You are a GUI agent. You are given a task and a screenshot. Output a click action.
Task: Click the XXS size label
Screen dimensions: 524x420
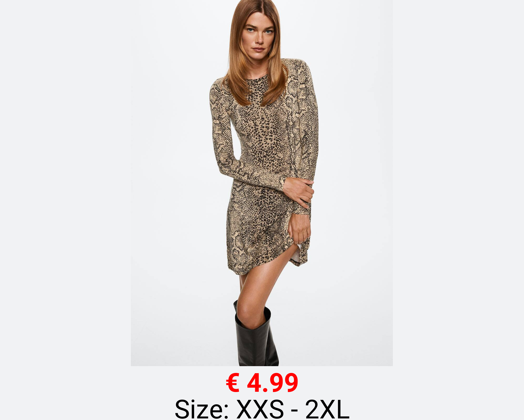[x=260, y=409]
